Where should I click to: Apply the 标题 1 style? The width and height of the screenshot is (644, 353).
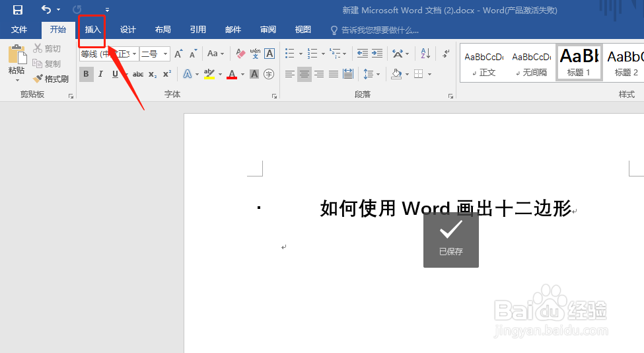(x=579, y=63)
